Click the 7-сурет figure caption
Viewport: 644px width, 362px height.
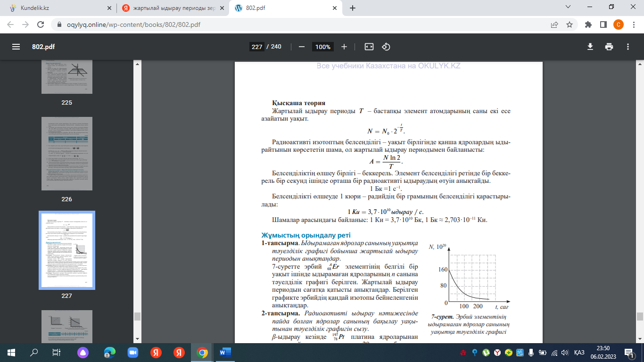468,324
